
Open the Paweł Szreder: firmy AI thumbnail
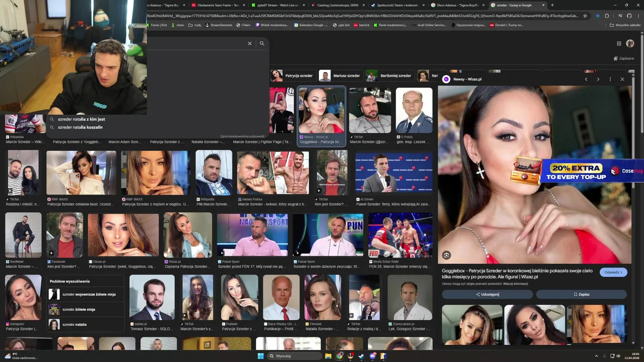394,172
